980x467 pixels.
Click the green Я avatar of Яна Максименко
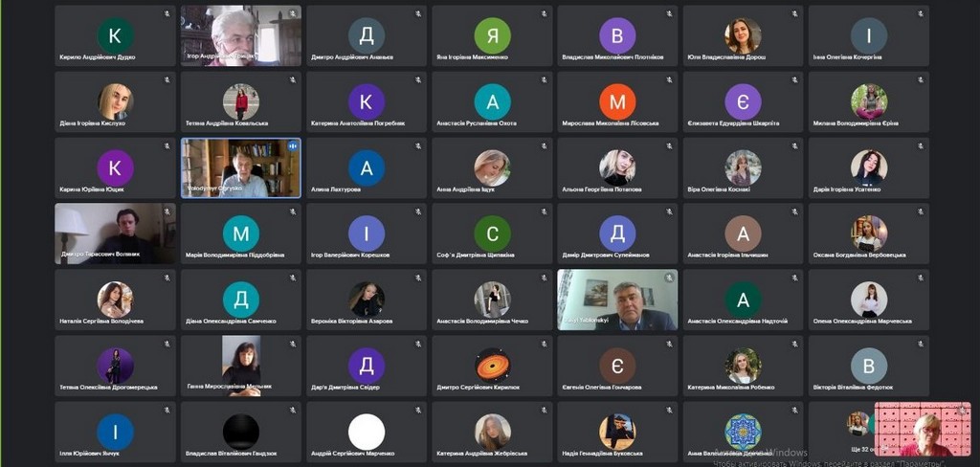[493, 35]
